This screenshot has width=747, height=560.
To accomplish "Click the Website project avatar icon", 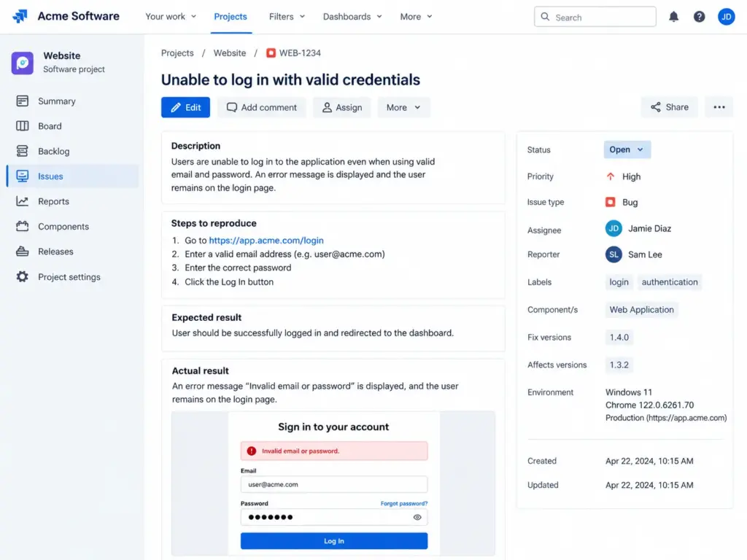I will (23, 63).
